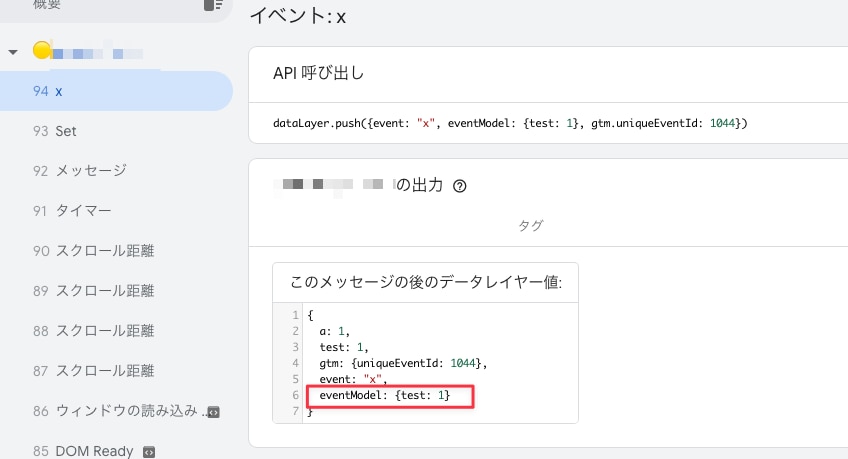Image resolution: width=848 pixels, height=459 pixels.
Task: Open the help icon beside の出力
Action: click(460, 186)
